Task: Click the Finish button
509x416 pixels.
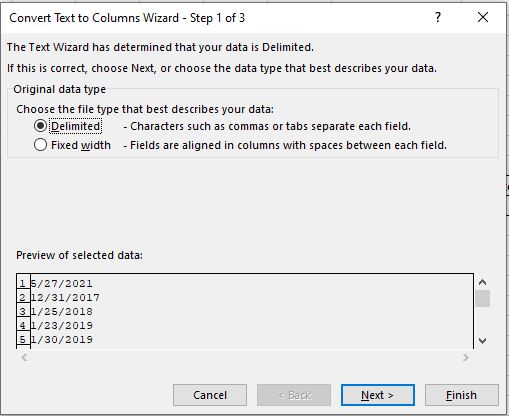Action: (x=461, y=395)
